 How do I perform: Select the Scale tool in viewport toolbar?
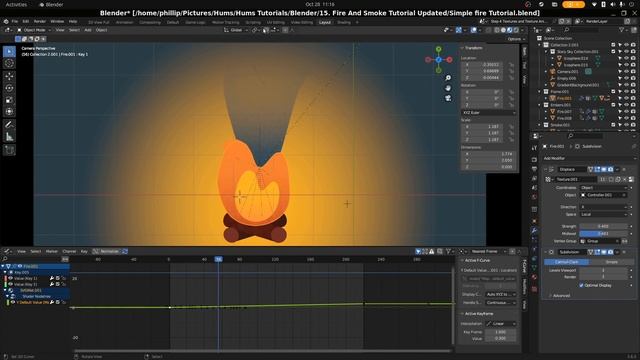[9, 100]
